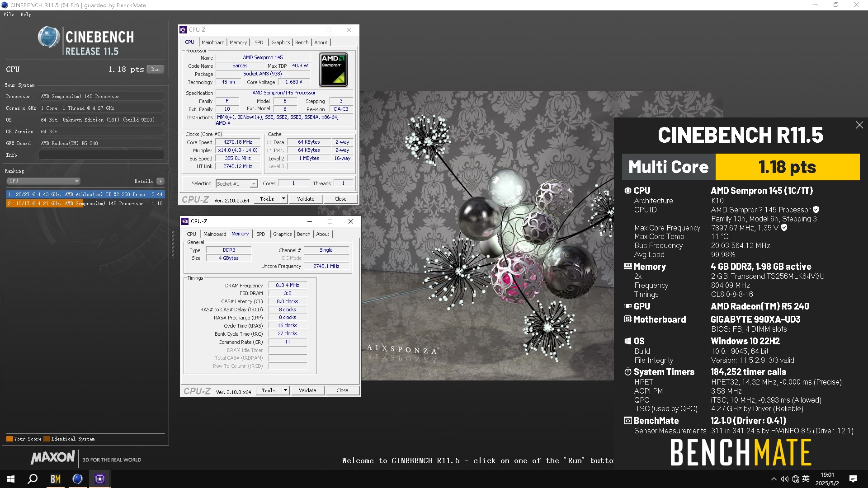Screen dimensions: 868x488
Task: Click the volume tray icon
Action: pyautogui.click(x=784, y=479)
